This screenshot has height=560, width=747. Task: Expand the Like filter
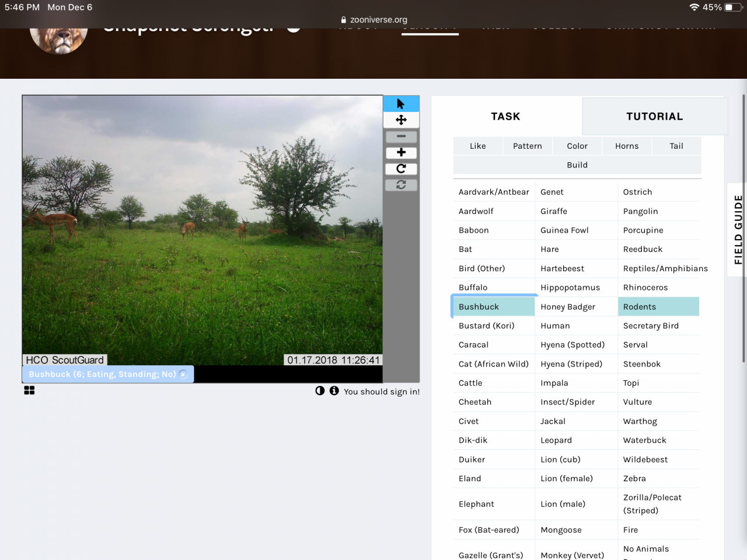[477, 146]
